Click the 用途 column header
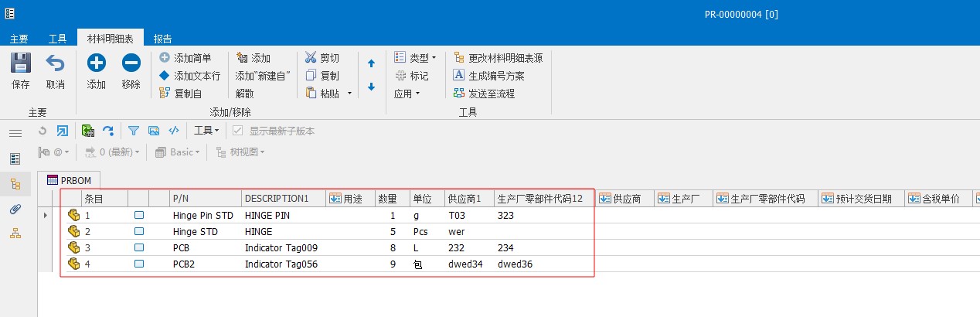 point(351,199)
